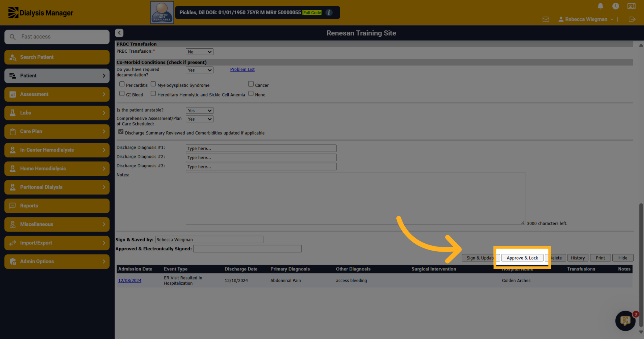The height and width of the screenshot is (339, 644).
Task: Click the logout icon
Action: 632,19
